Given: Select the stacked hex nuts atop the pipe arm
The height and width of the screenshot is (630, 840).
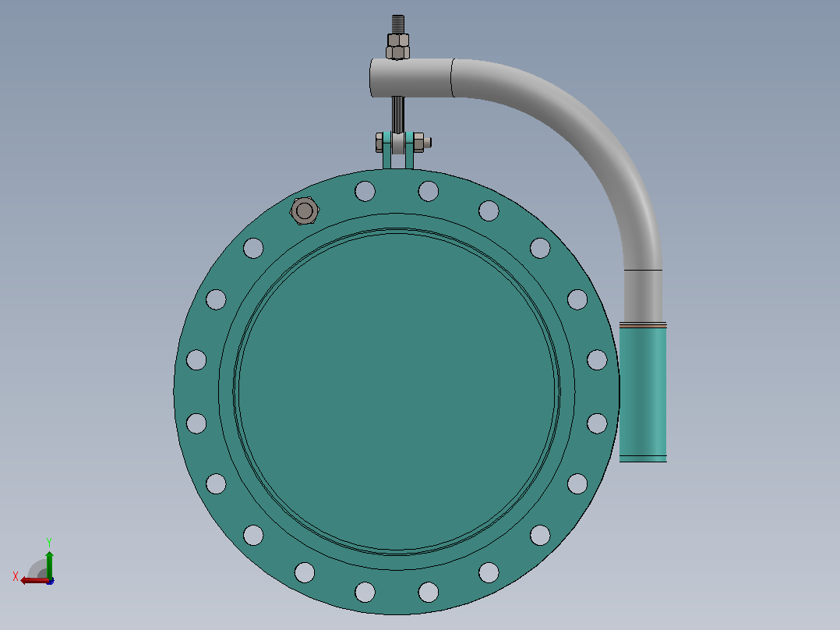Looking at the screenshot, I should pos(397,46).
